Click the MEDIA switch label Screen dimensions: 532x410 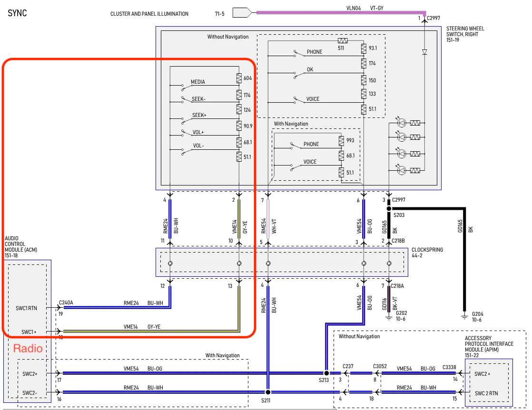[x=198, y=82]
